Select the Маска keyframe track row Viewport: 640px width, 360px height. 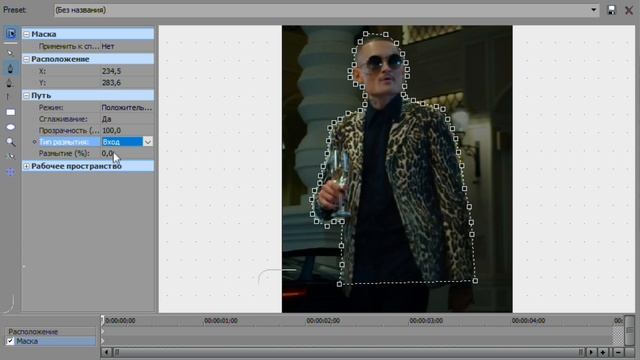click(x=51, y=341)
